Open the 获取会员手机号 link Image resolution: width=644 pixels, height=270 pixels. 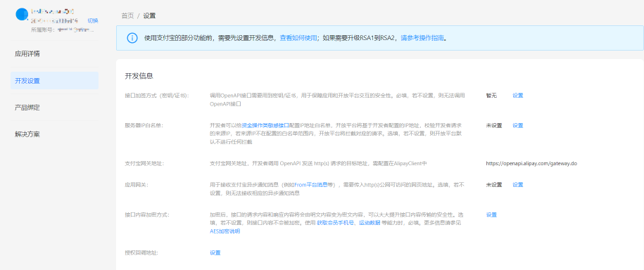[335, 223]
